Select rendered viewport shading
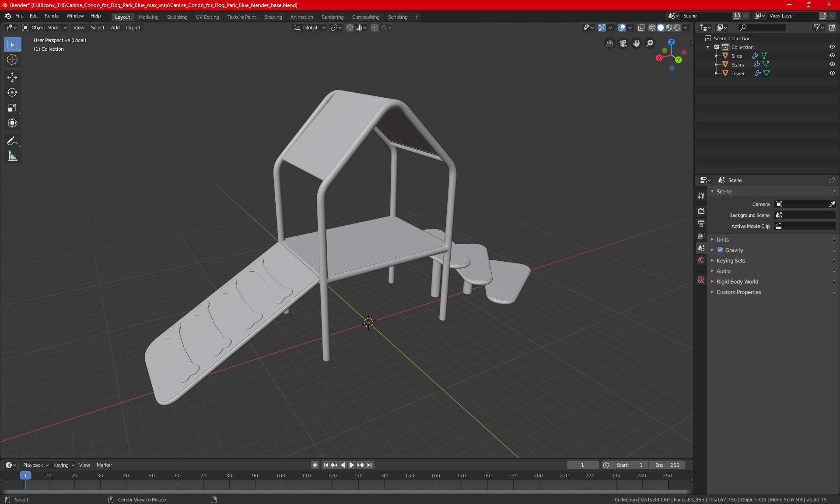Screen dimensions: 840x504 (677, 28)
